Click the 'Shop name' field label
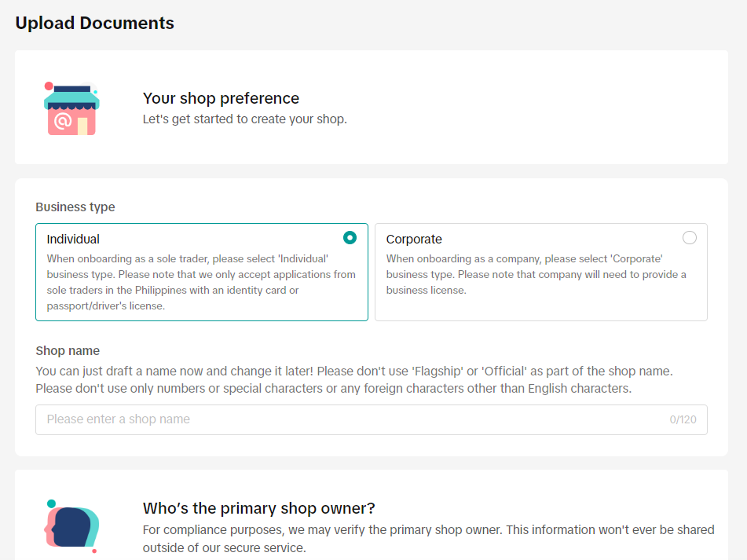 click(67, 350)
